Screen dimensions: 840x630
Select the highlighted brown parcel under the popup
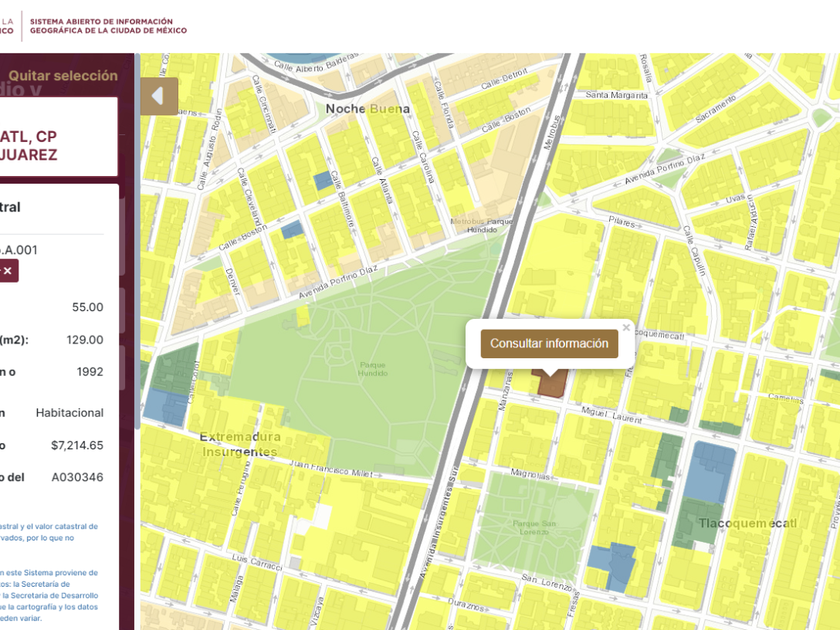pos(550,384)
